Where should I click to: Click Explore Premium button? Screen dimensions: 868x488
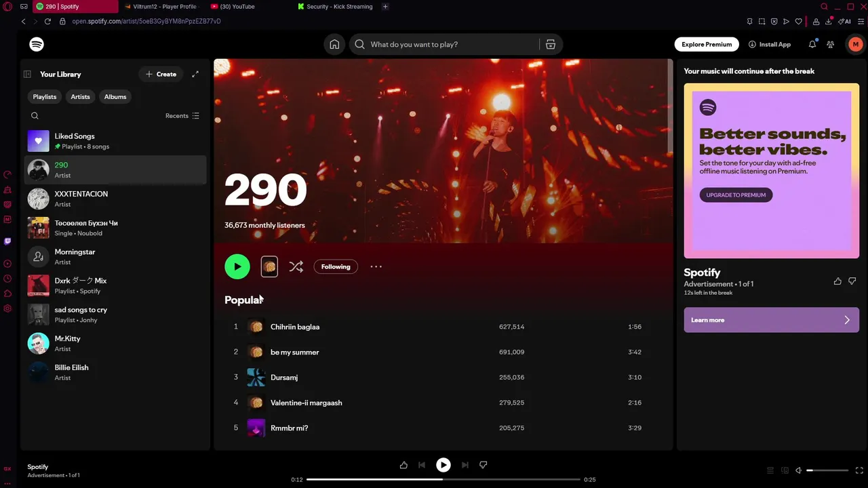pyautogui.click(x=707, y=44)
